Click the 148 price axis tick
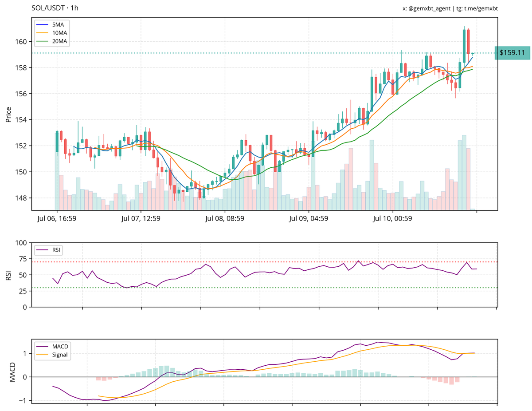532x411 pixels. pos(21,198)
